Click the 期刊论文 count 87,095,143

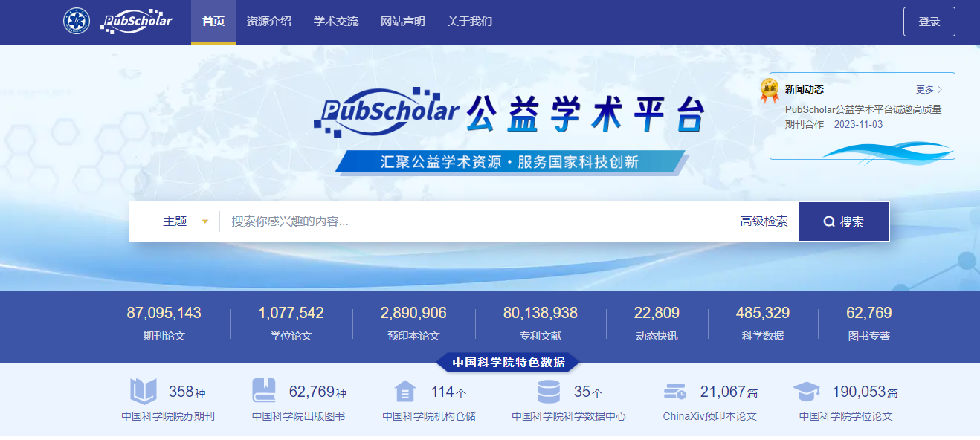164,313
